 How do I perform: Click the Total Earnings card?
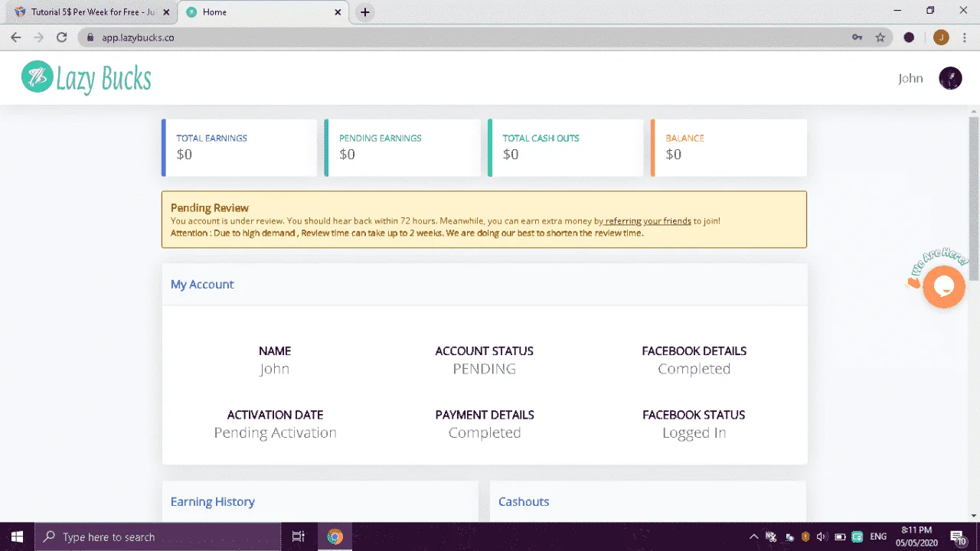click(x=239, y=148)
